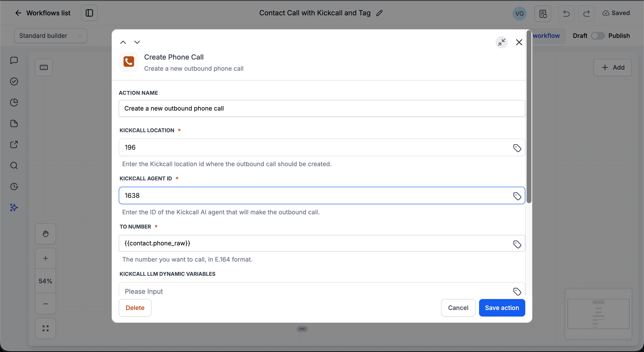Fit the workflow to screen

tap(46, 328)
